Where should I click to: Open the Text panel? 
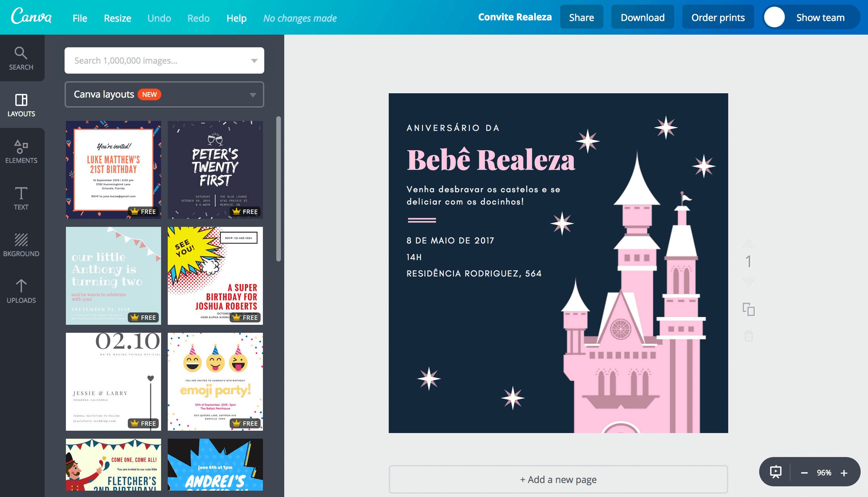(21, 198)
